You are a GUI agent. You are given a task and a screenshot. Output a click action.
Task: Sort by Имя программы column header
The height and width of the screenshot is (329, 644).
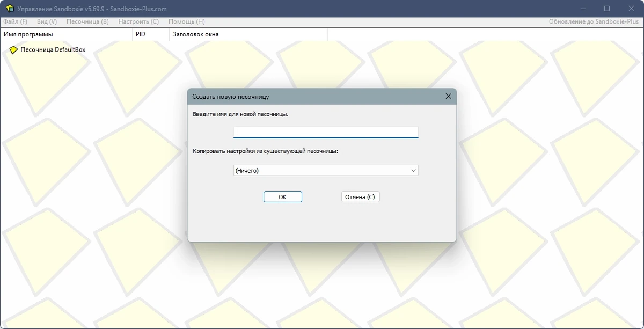tap(66, 34)
